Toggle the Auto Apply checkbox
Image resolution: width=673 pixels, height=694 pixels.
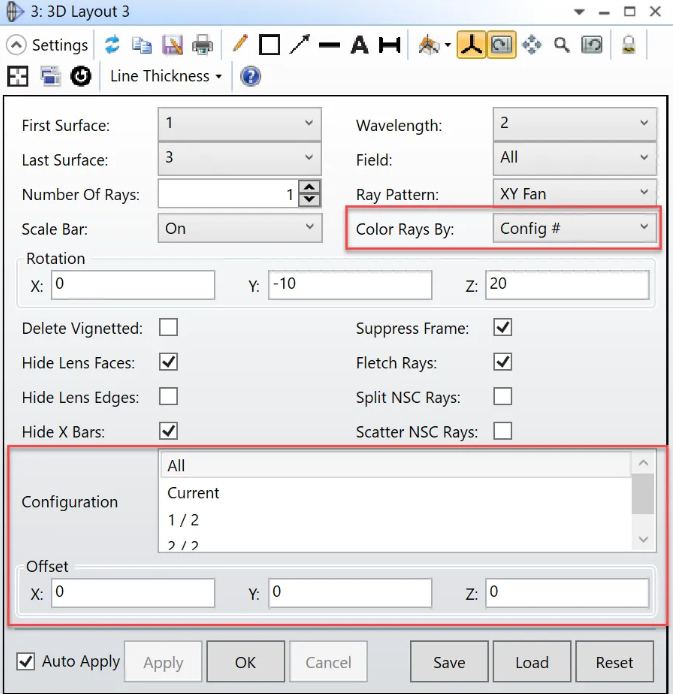point(27,661)
